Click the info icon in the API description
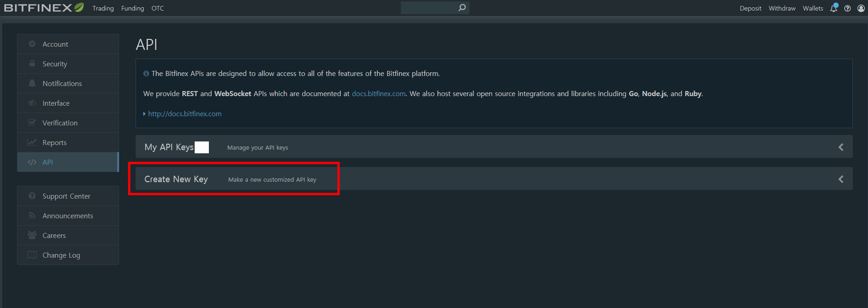Viewport: 868px width, 308px height. coord(146,73)
